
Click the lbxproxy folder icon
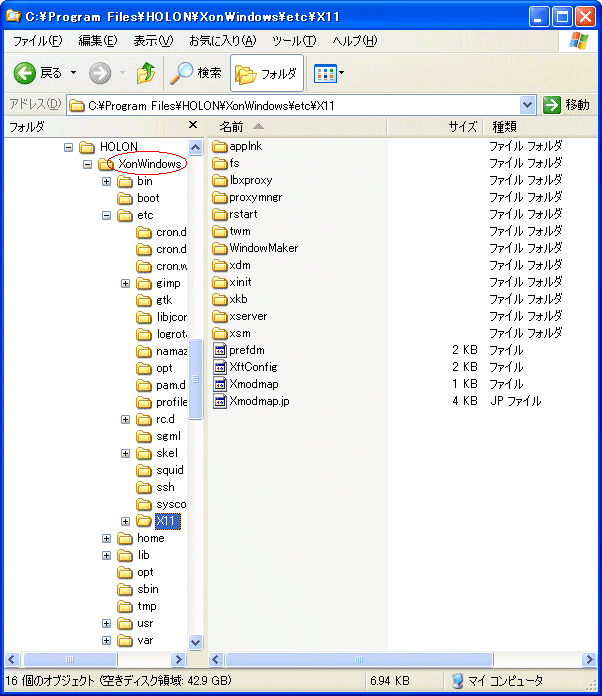click(x=220, y=181)
